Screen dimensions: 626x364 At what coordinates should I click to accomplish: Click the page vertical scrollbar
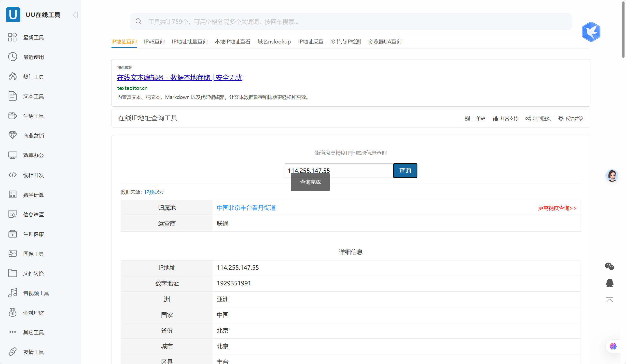(x=623, y=30)
